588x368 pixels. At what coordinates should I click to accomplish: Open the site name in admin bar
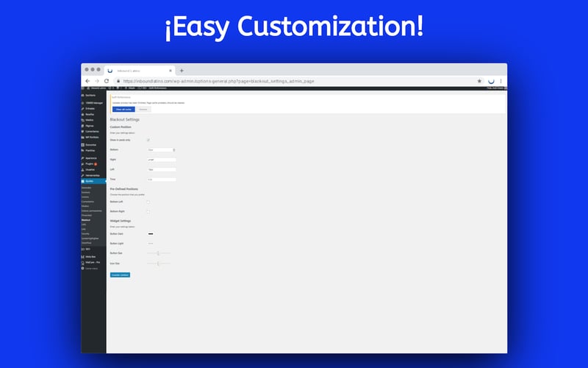click(x=97, y=88)
